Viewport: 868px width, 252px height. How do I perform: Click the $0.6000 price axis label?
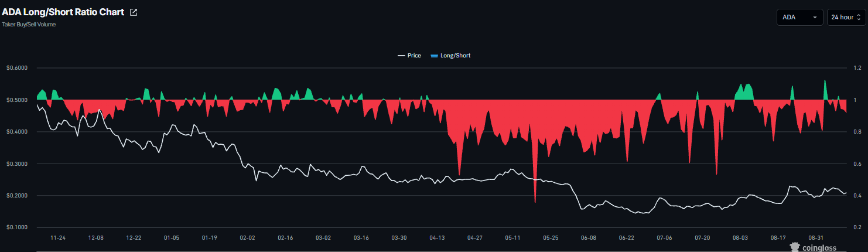pyautogui.click(x=17, y=68)
